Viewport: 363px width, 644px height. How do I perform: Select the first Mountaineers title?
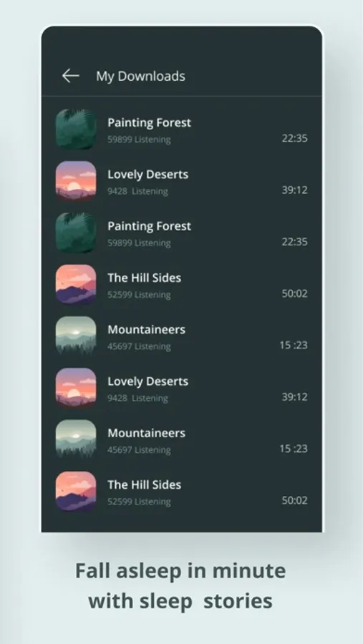tap(146, 329)
